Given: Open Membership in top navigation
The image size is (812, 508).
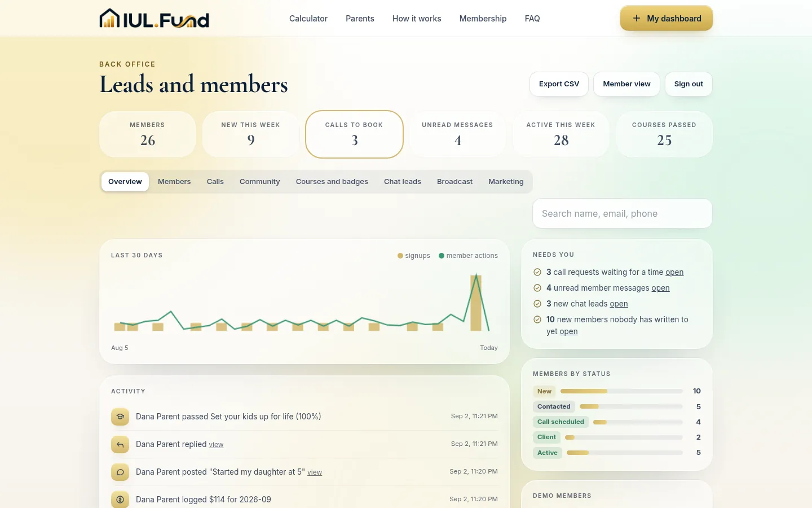Looking at the screenshot, I should [x=483, y=19].
